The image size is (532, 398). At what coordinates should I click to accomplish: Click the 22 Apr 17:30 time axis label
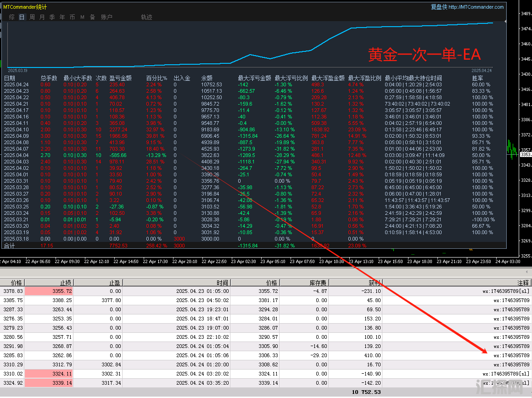(156, 262)
